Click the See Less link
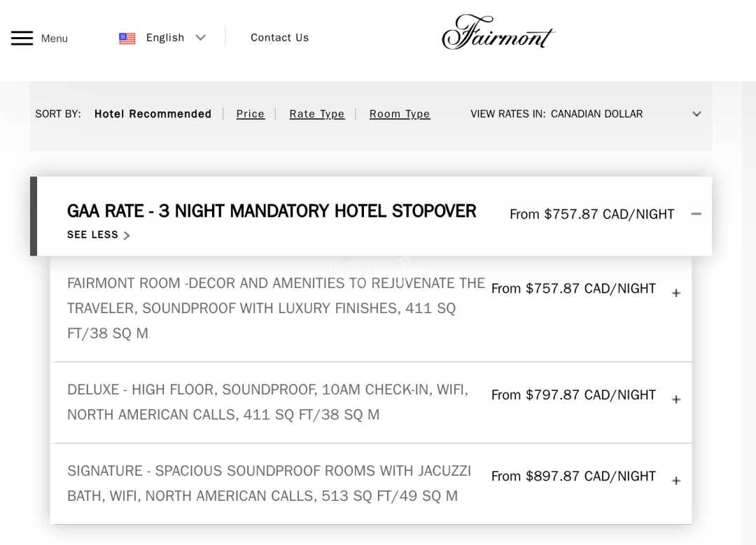The height and width of the screenshot is (545, 756). tap(92, 235)
